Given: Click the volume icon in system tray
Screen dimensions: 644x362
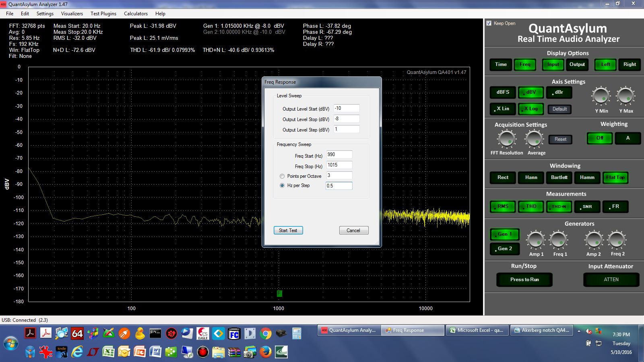Looking at the screenshot, I should pyautogui.click(x=588, y=331).
